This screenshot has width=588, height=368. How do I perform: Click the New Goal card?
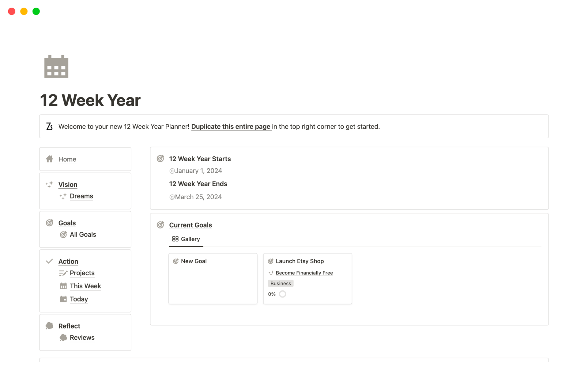point(213,278)
